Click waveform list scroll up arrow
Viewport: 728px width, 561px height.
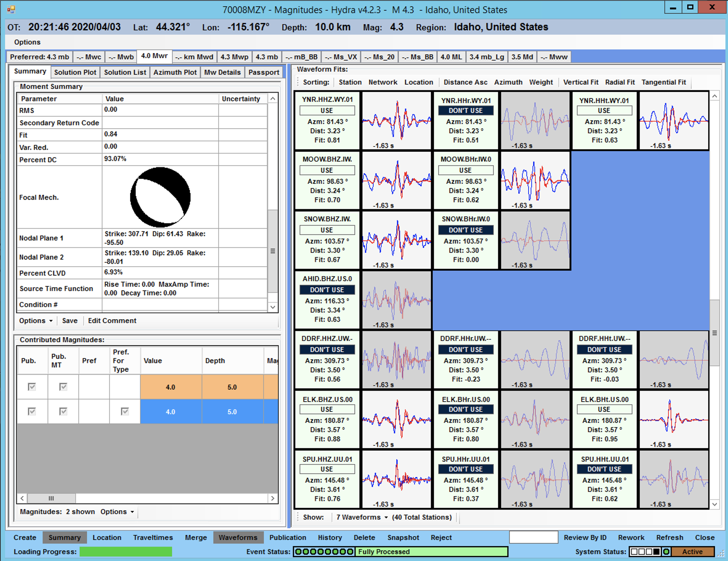click(714, 96)
